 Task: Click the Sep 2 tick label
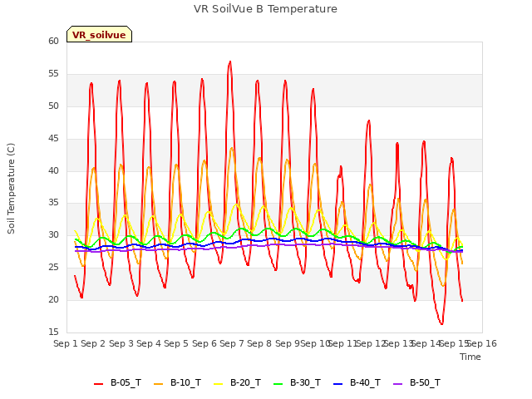pos(93,343)
